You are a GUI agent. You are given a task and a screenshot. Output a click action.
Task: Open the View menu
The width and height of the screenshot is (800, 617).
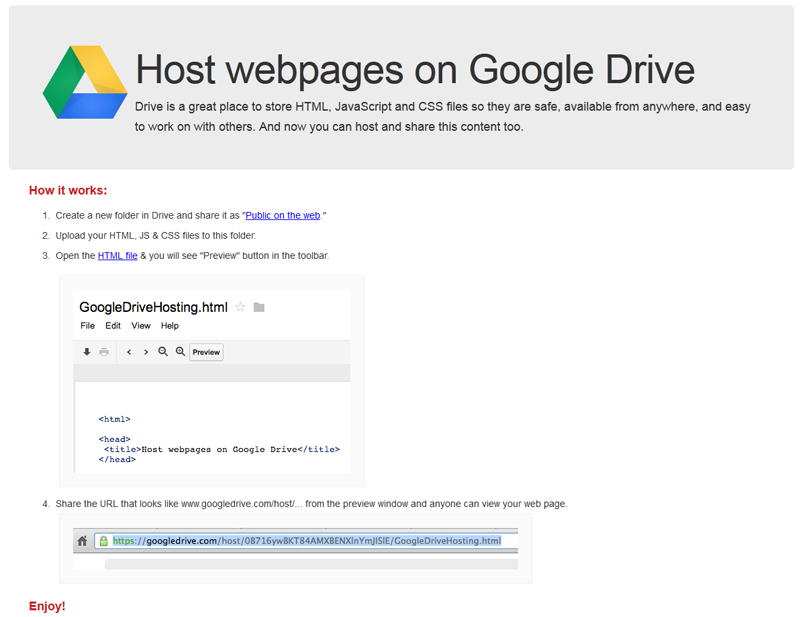point(141,326)
